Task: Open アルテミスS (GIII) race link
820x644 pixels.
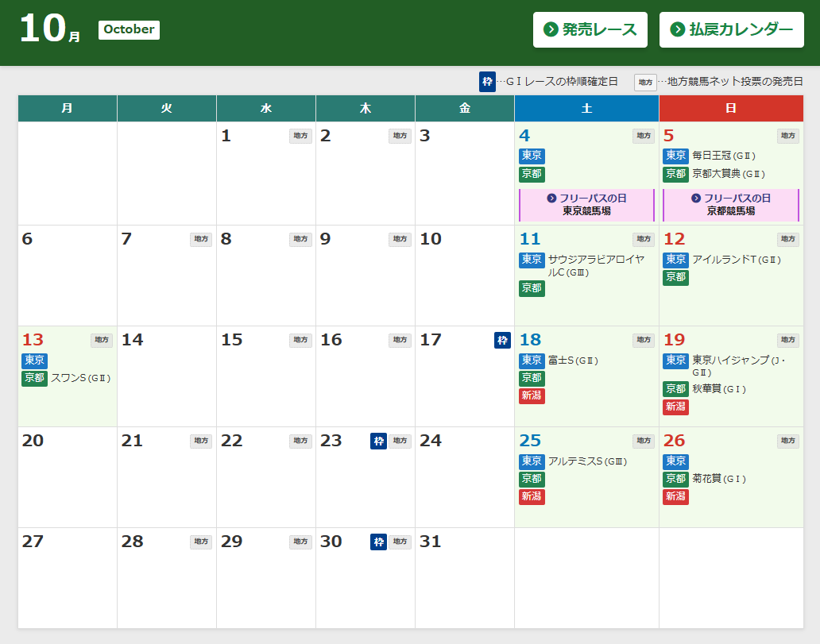Action: (586, 461)
